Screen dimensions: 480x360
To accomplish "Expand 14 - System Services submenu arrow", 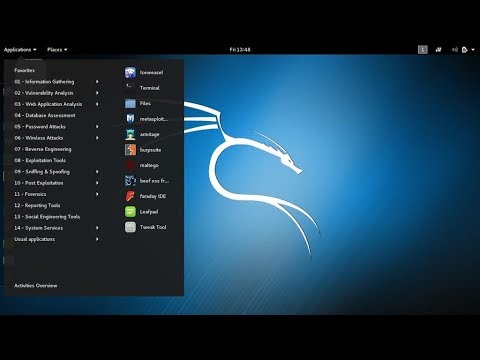I will tap(97, 228).
